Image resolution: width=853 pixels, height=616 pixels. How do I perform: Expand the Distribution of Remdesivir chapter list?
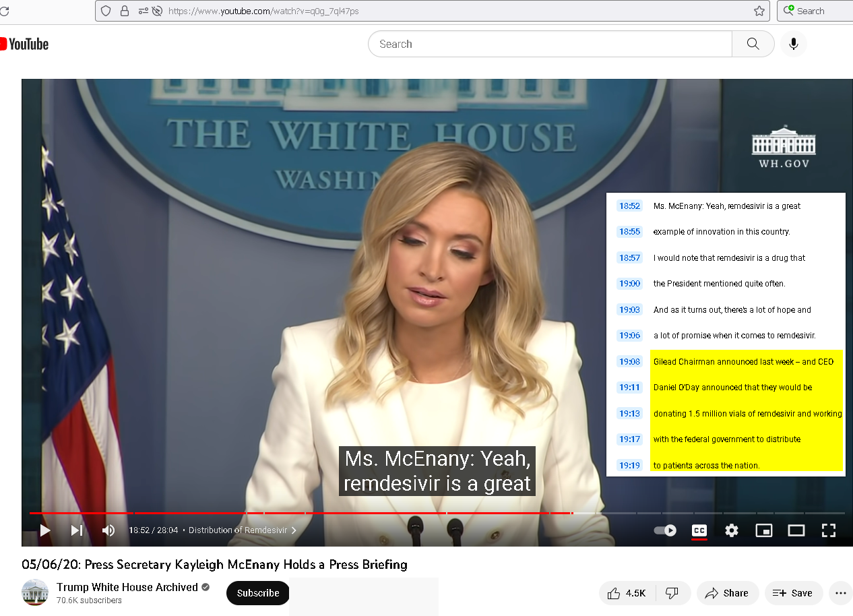[243, 530]
